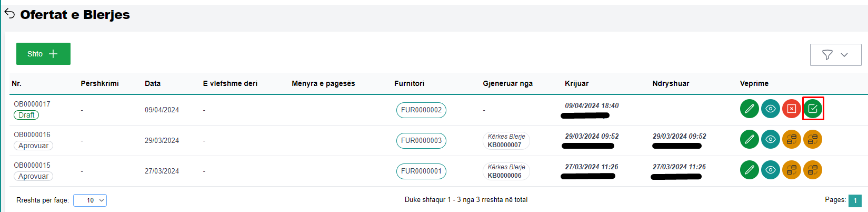
Task: View offer OB0000017 with the eye icon
Action: 770,109
